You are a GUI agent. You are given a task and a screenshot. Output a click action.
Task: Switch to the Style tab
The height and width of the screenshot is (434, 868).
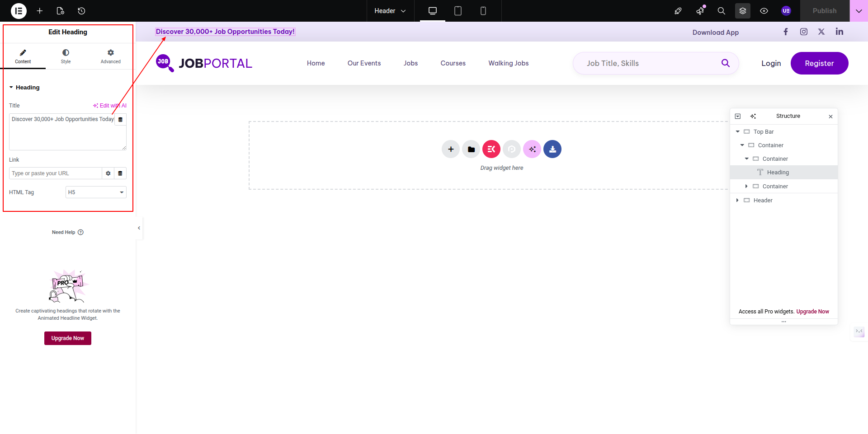[66, 56]
